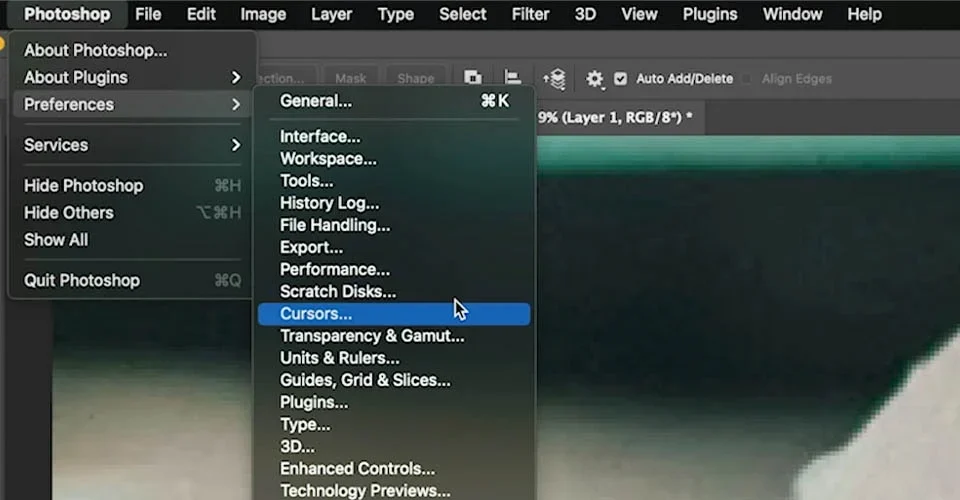Toggle the Auto Add/Delete checkbox

coord(620,78)
